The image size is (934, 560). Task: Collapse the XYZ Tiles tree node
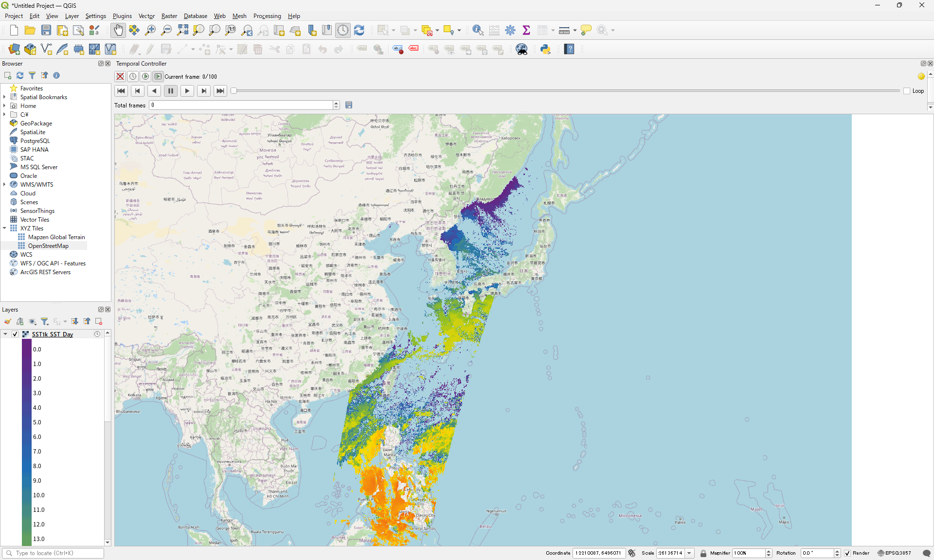(4, 228)
